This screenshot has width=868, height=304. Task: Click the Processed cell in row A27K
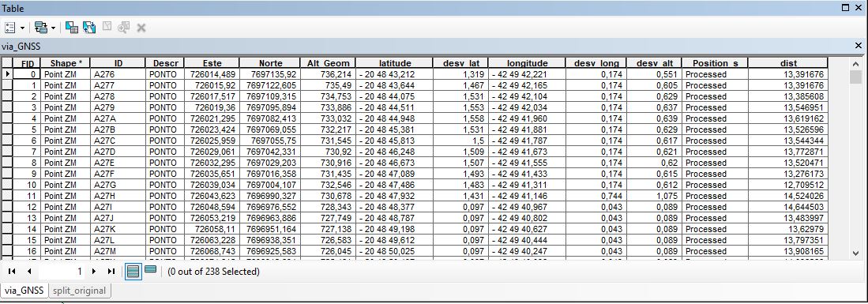point(715,229)
